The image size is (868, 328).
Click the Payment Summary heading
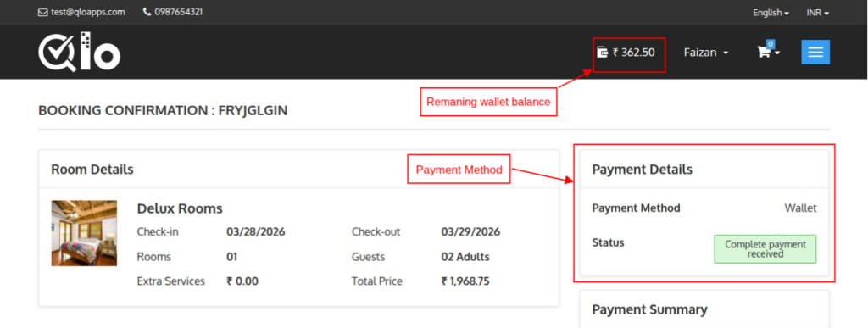[x=649, y=309]
